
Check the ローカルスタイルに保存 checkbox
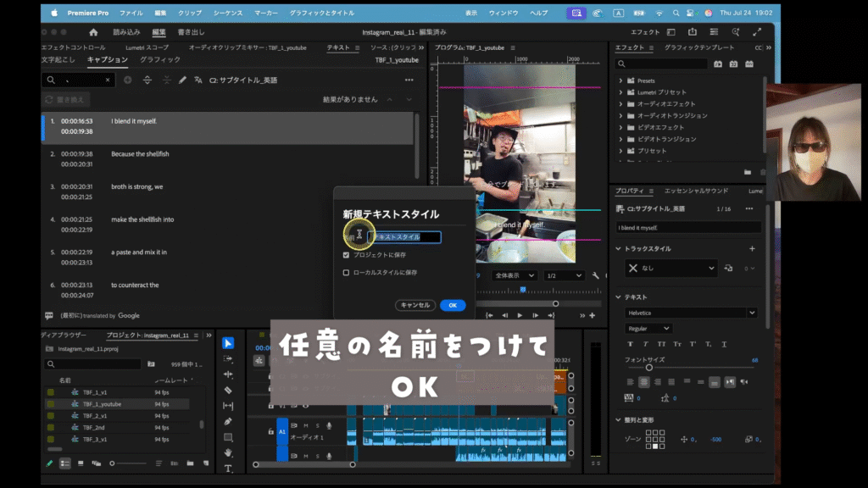click(346, 273)
